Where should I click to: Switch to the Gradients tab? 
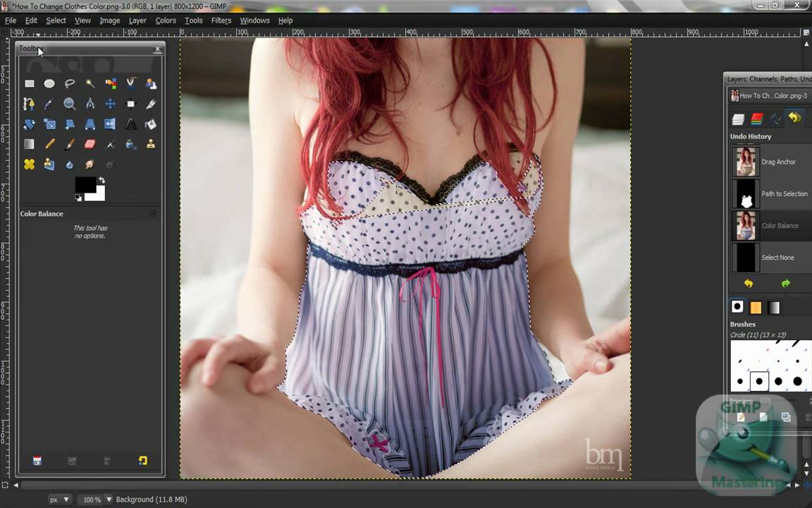pyautogui.click(x=774, y=308)
